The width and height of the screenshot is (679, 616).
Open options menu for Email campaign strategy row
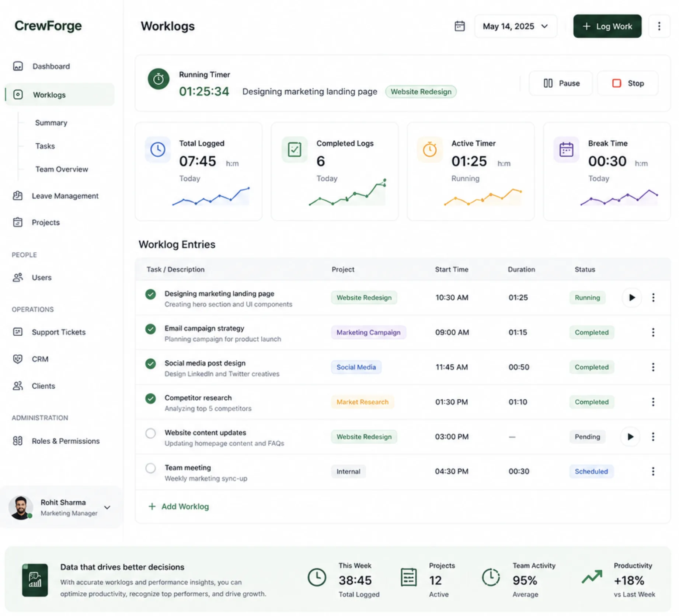(653, 332)
